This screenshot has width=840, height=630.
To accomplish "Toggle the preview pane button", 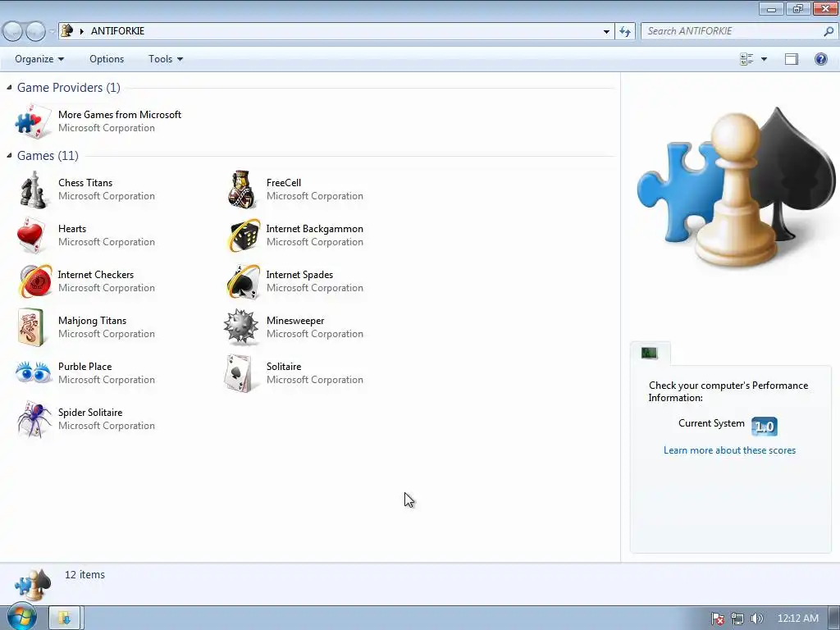I will (792, 59).
